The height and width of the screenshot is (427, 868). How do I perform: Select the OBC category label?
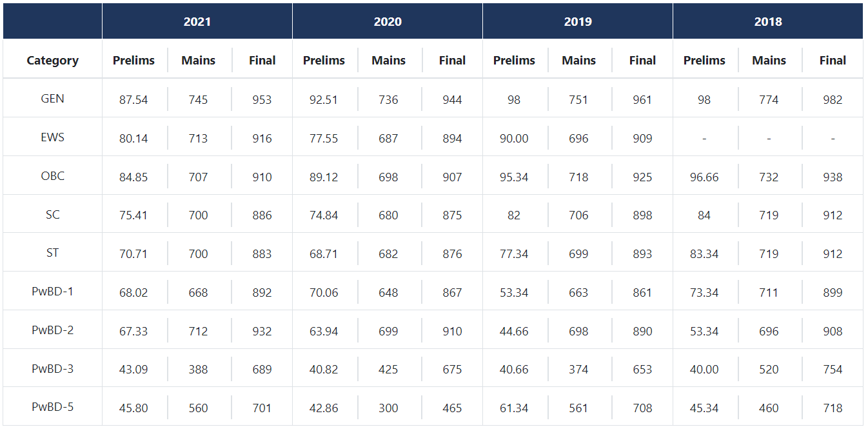(x=52, y=176)
